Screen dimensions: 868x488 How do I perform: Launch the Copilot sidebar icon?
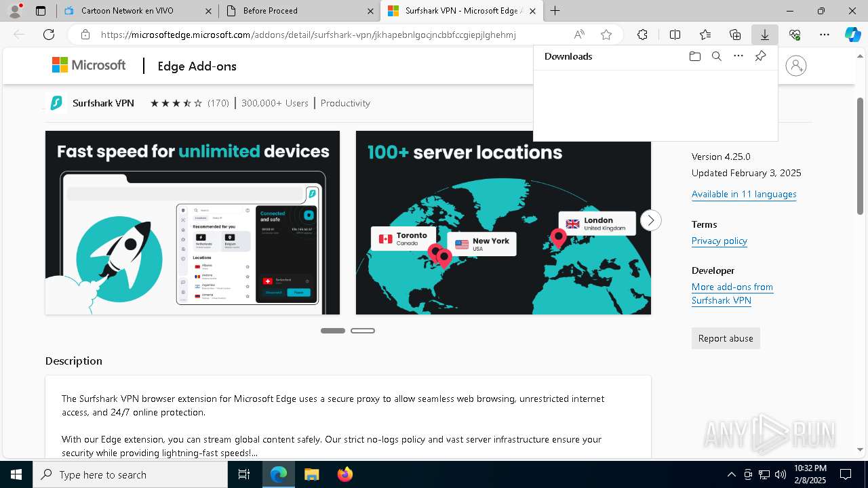(853, 35)
